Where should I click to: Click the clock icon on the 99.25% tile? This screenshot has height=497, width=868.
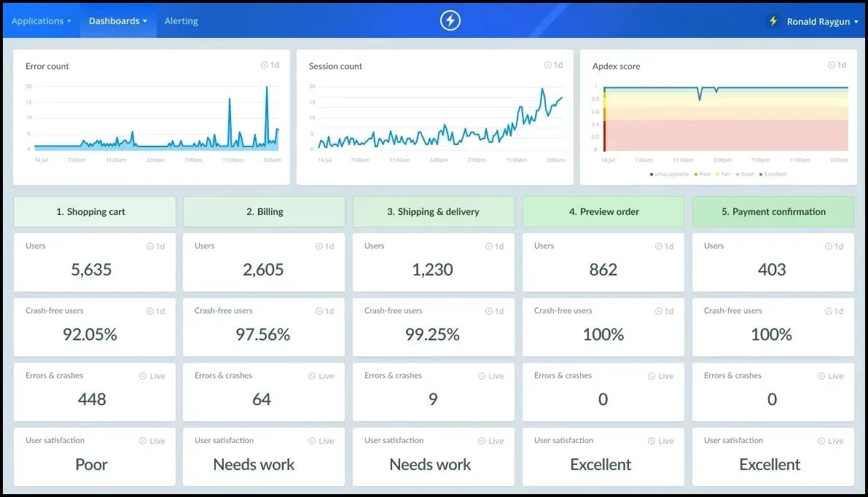489,311
